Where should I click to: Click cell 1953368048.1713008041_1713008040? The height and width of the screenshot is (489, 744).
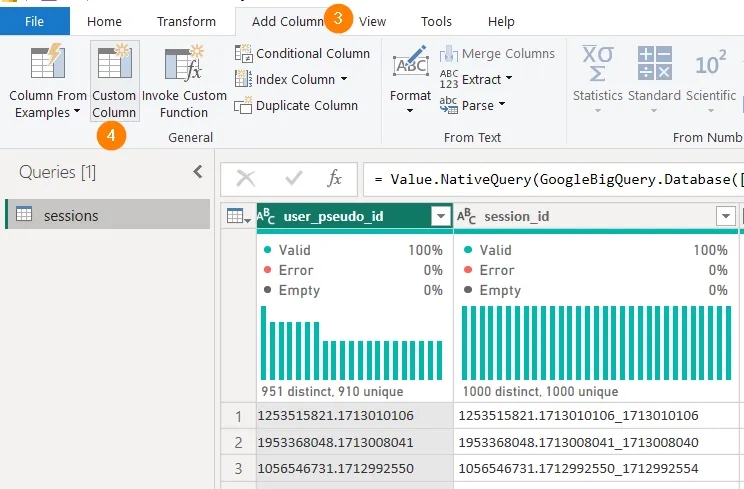coord(597,442)
